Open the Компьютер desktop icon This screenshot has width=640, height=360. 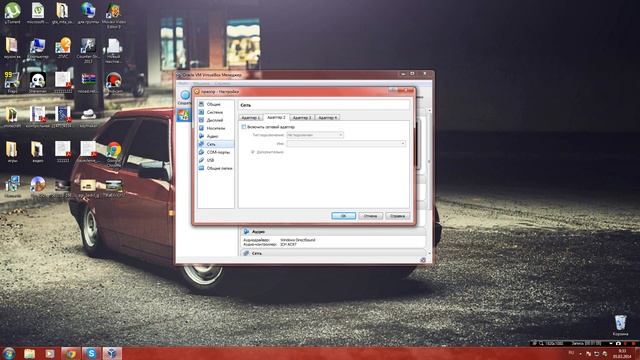click(38, 49)
